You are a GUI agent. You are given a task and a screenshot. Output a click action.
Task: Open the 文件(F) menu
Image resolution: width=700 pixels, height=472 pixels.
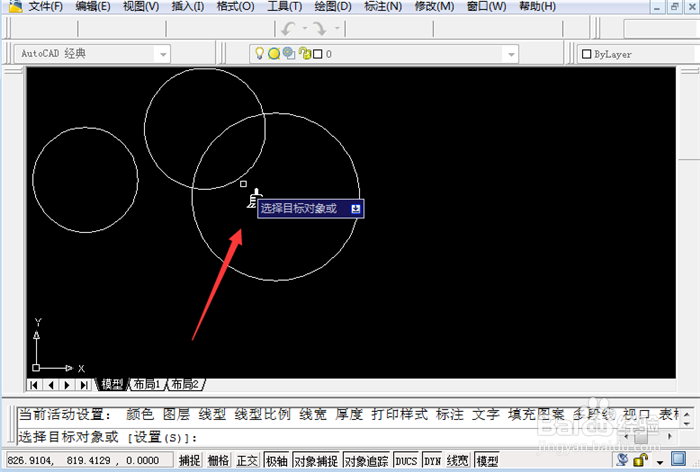(x=46, y=6)
